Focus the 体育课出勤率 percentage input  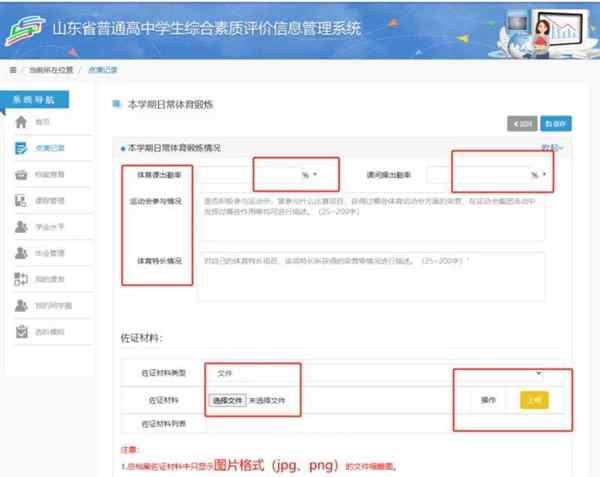(253, 175)
